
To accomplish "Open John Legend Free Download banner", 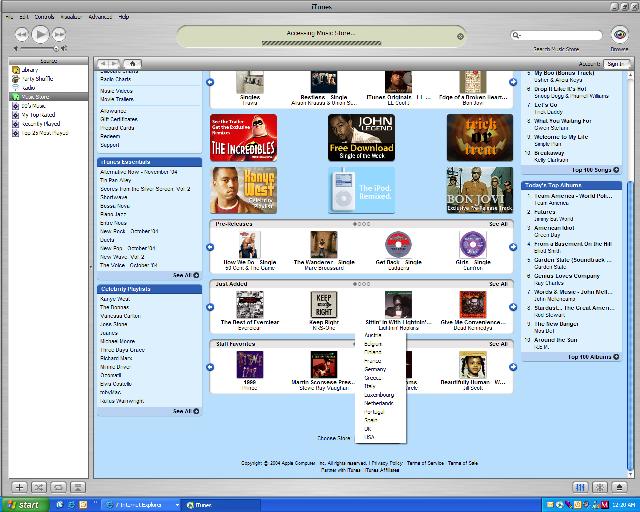I will pos(361,138).
